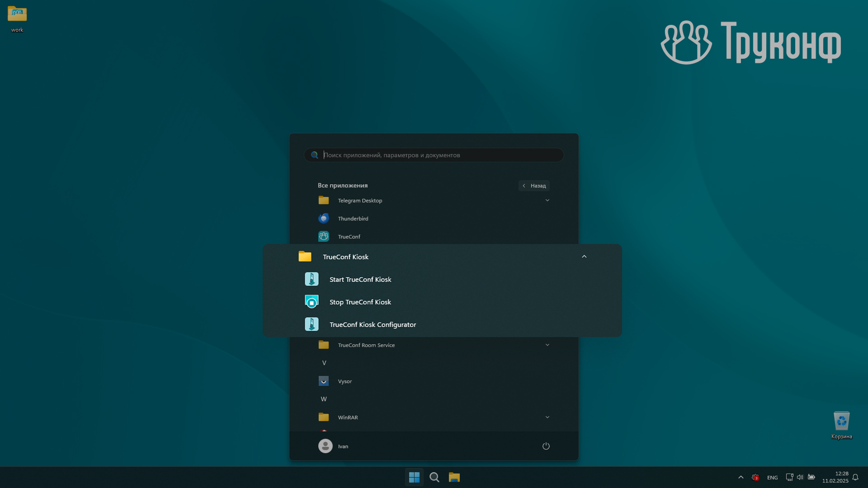Open File Explorer from the taskbar
The width and height of the screenshot is (868, 488).
(454, 477)
